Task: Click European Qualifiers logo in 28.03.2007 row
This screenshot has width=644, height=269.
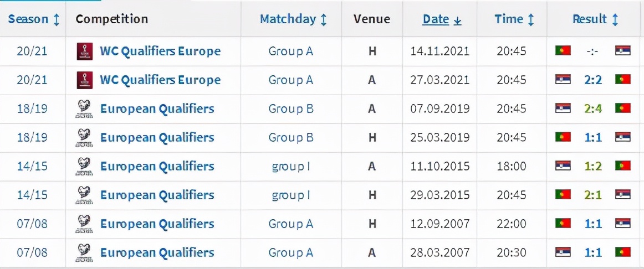Action: coord(84,252)
